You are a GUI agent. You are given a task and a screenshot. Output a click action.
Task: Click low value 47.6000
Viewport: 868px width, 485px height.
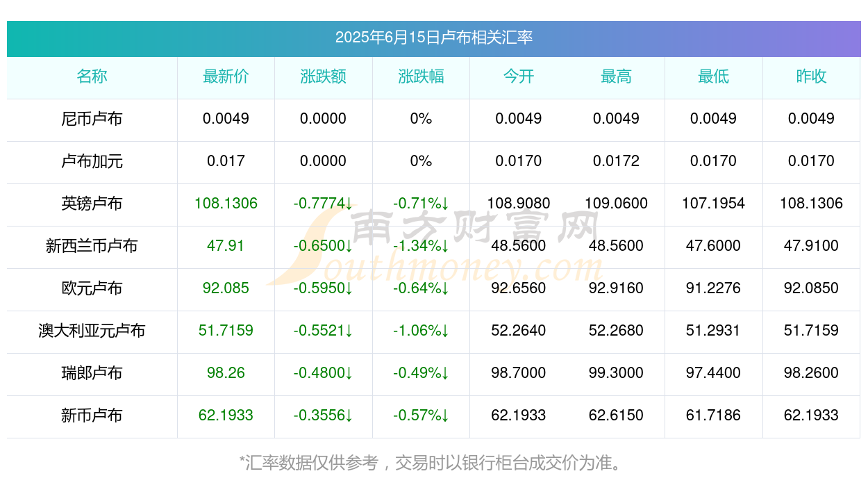click(713, 246)
